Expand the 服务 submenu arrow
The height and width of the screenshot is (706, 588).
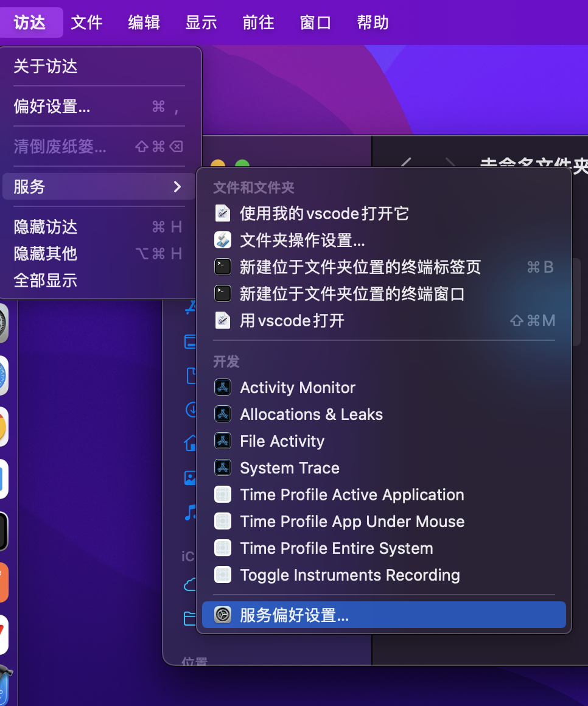pos(177,186)
